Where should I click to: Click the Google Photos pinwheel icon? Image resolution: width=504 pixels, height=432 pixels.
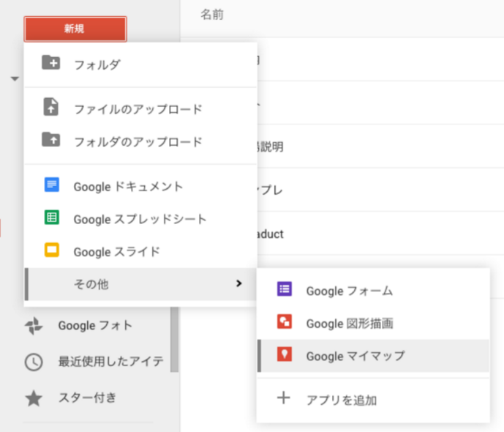34,326
